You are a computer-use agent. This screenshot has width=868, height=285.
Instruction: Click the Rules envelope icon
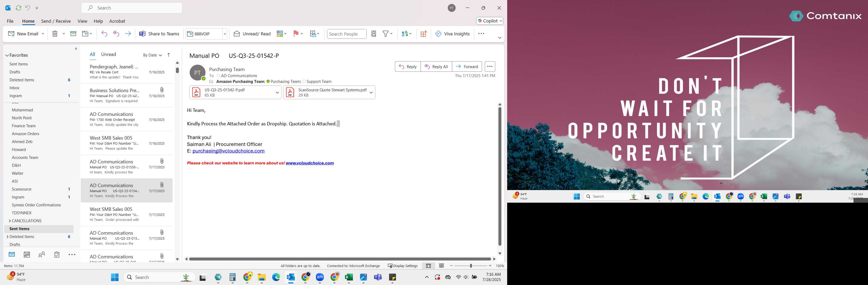coord(313,34)
